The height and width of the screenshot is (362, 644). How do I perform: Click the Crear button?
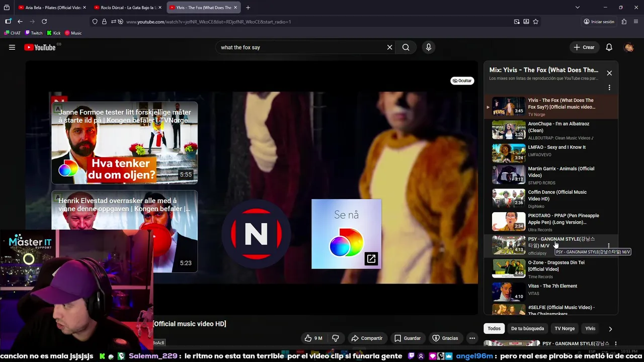click(x=584, y=47)
